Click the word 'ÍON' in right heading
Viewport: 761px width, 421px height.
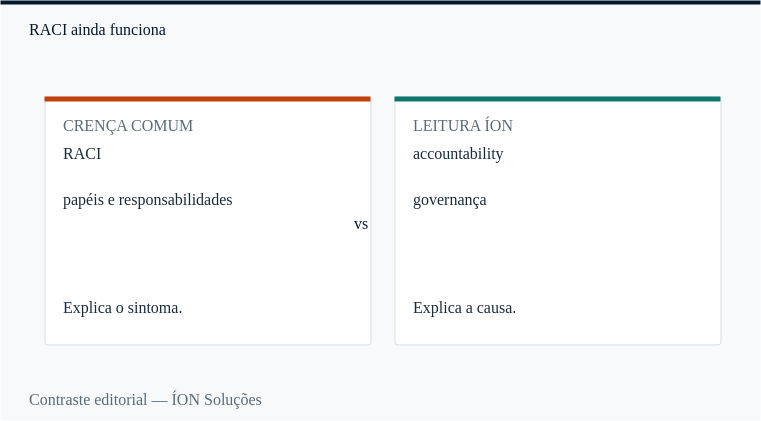[498, 126]
